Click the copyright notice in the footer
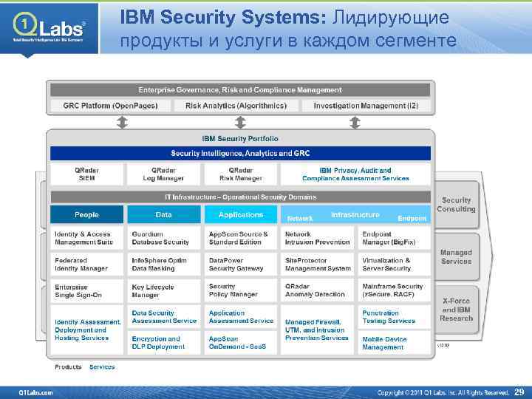This screenshot has height=399, width=532. click(443, 392)
